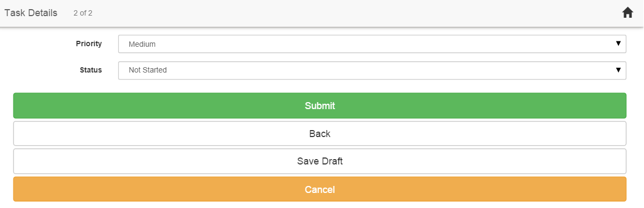Viewport: 644px width, 208px height.
Task: Go to the home screen via house icon
Action: tap(627, 13)
